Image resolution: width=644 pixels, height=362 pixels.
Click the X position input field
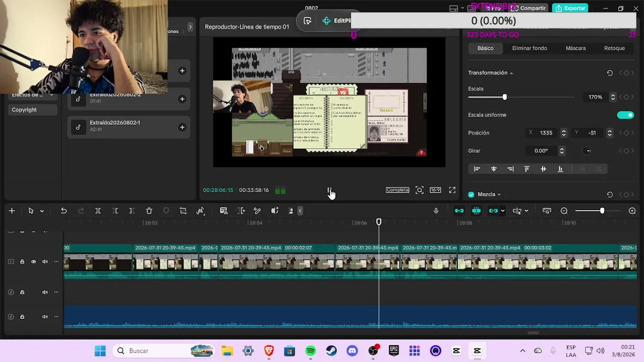[x=546, y=133]
